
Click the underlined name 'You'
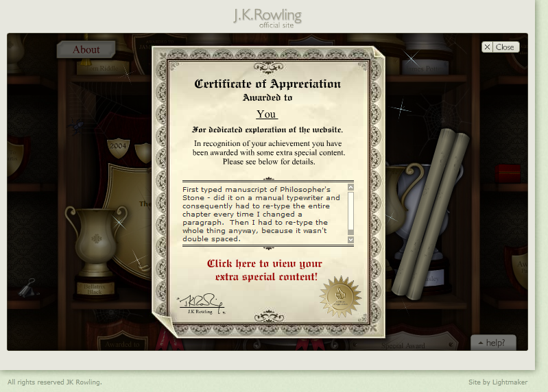coord(266,114)
